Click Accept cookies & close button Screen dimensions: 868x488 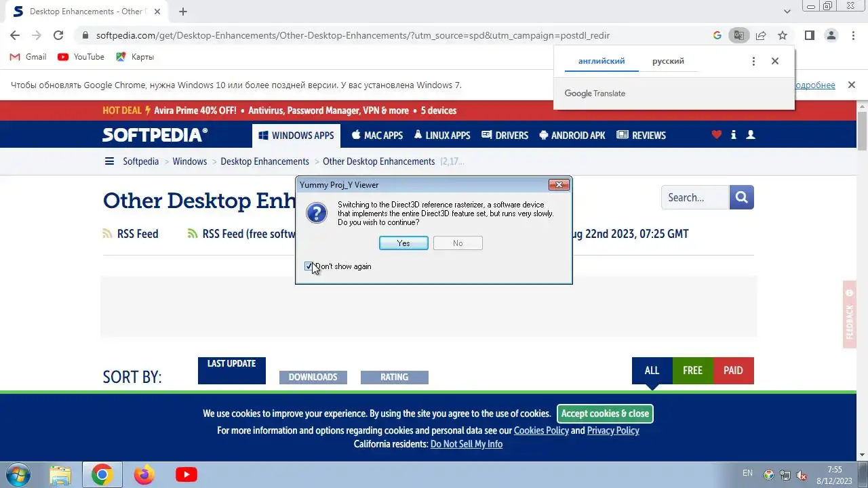click(x=605, y=413)
